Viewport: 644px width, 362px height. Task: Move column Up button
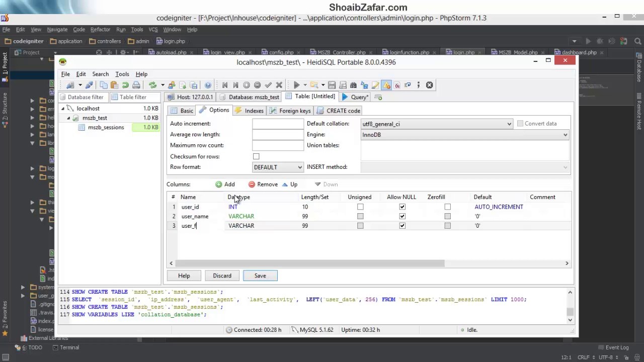(290, 185)
